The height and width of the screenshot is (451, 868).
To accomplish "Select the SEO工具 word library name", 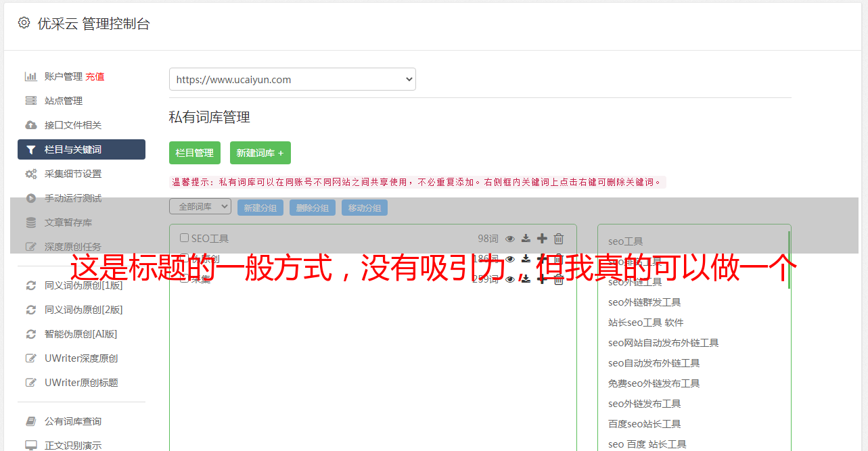I will (210, 239).
